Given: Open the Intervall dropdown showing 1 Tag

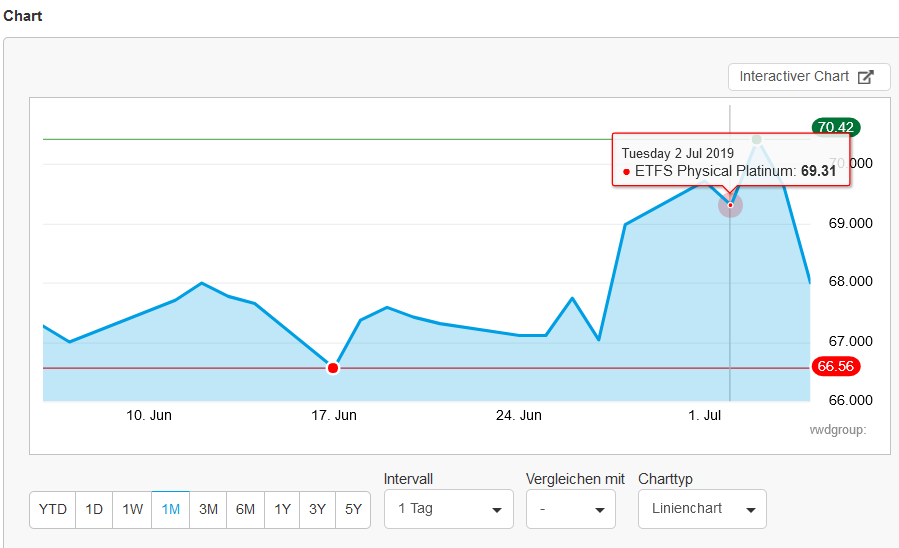Looking at the screenshot, I should coord(448,509).
